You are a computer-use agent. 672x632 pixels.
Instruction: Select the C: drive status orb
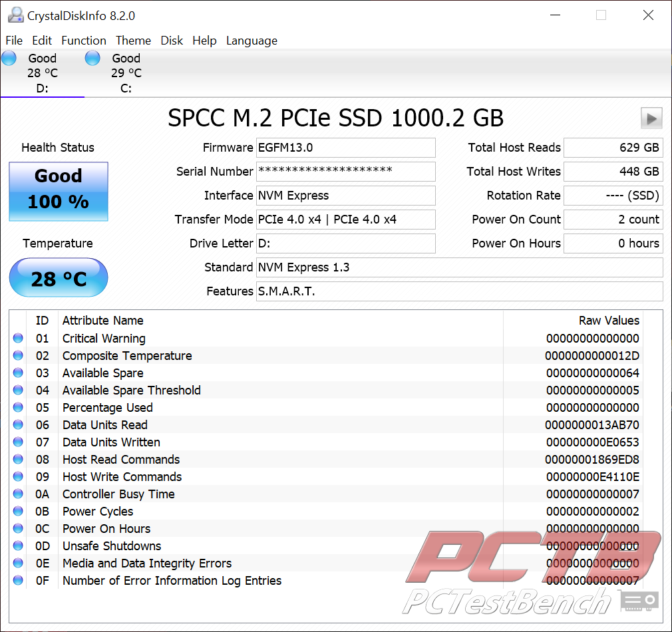pos(92,58)
